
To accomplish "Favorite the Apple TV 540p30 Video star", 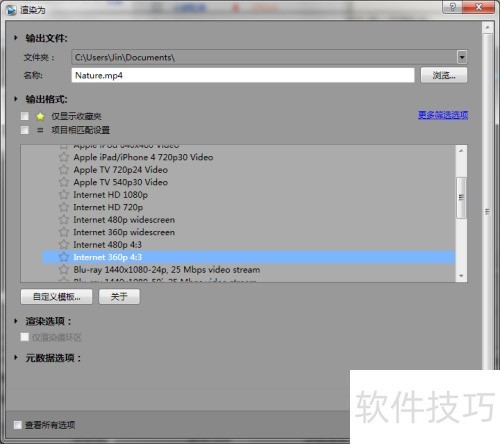I will [64, 182].
